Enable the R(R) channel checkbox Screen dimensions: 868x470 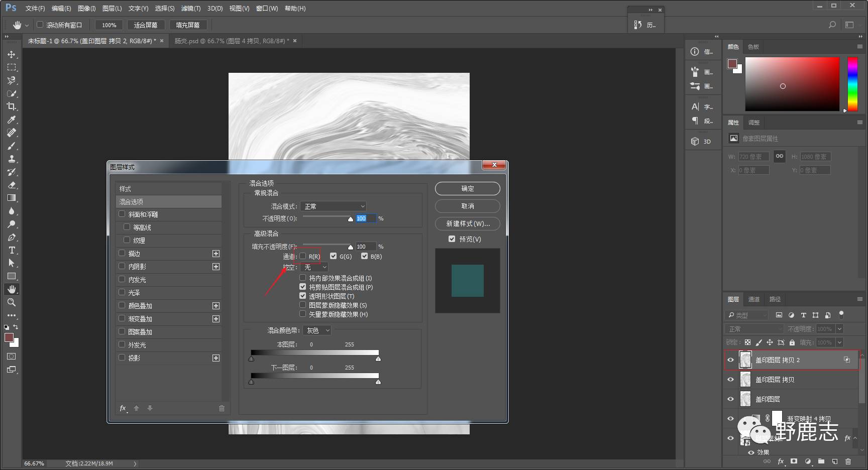303,256
